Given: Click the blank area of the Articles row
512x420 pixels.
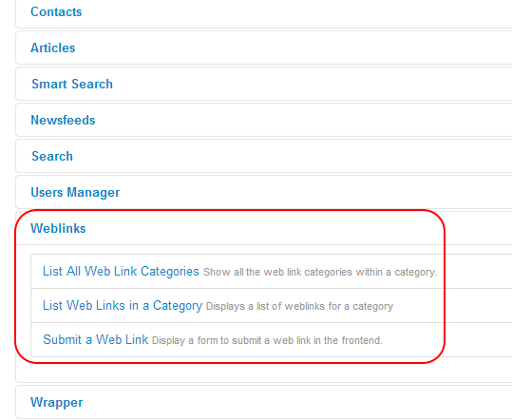Looking at the screenshot, I should point(294,48).
